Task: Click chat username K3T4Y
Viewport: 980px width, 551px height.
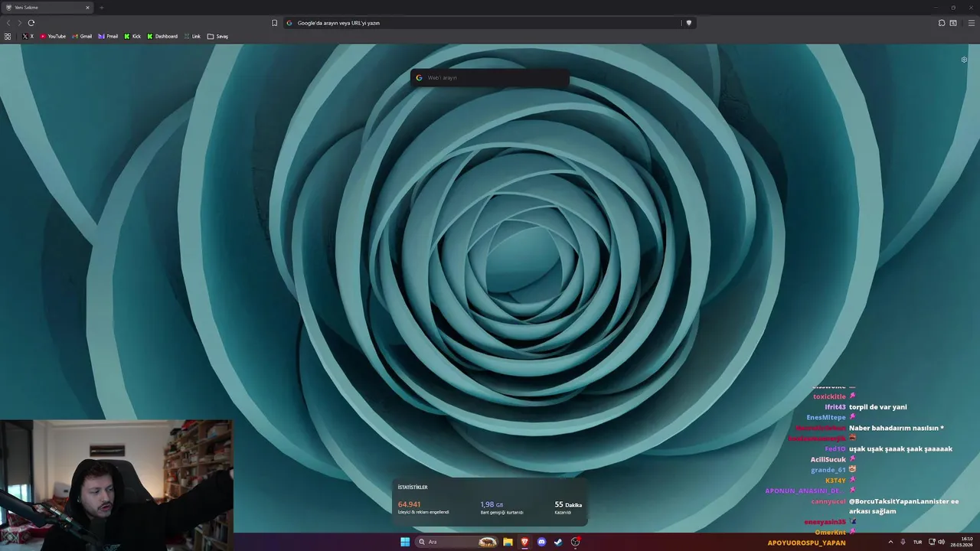Action: [x=835, y=481]
